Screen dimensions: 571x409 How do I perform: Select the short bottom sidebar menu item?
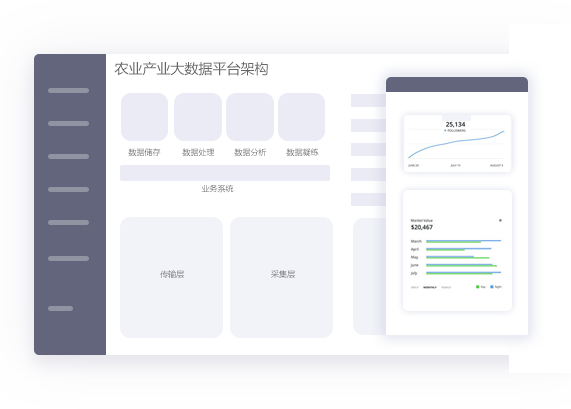click(60, 308)
